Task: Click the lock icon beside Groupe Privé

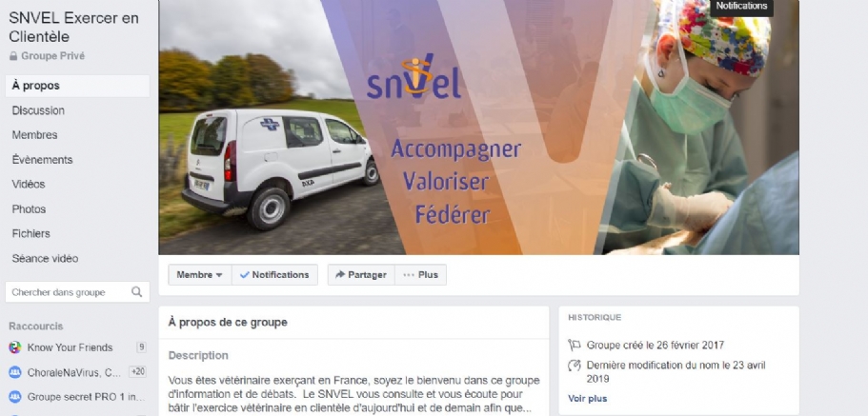Action: coord(13,56)
